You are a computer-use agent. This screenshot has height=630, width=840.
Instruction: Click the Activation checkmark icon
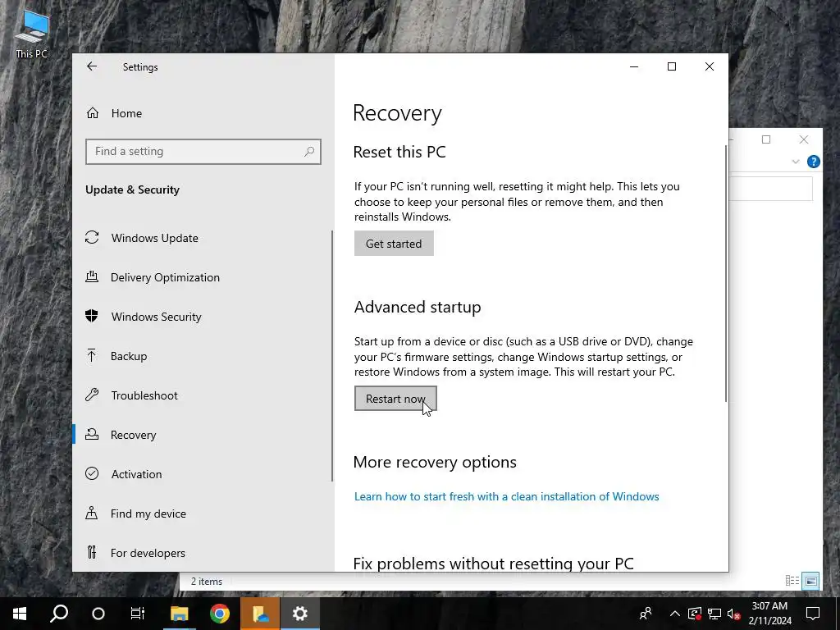coord(92,473)
